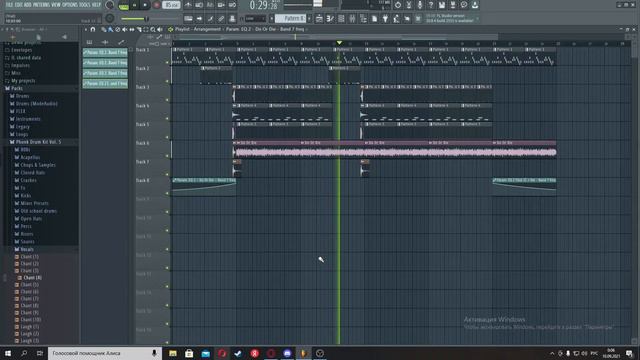Collapse the Packs folder
Screen dimensions: 640x360
point(17,88)
